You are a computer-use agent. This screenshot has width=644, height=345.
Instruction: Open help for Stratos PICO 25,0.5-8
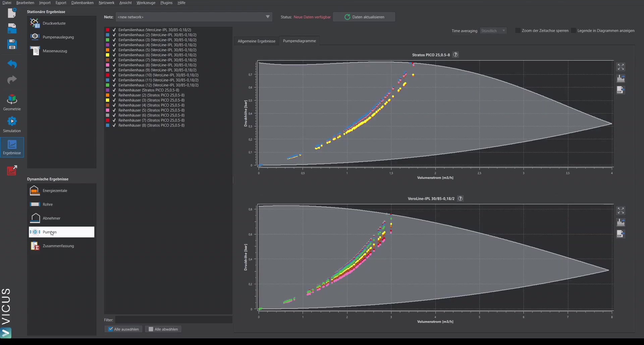point(455,55)
